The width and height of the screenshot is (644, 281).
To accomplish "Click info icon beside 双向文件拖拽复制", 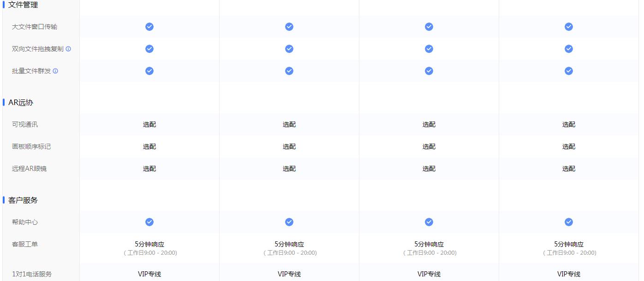I will pos(68,49).
